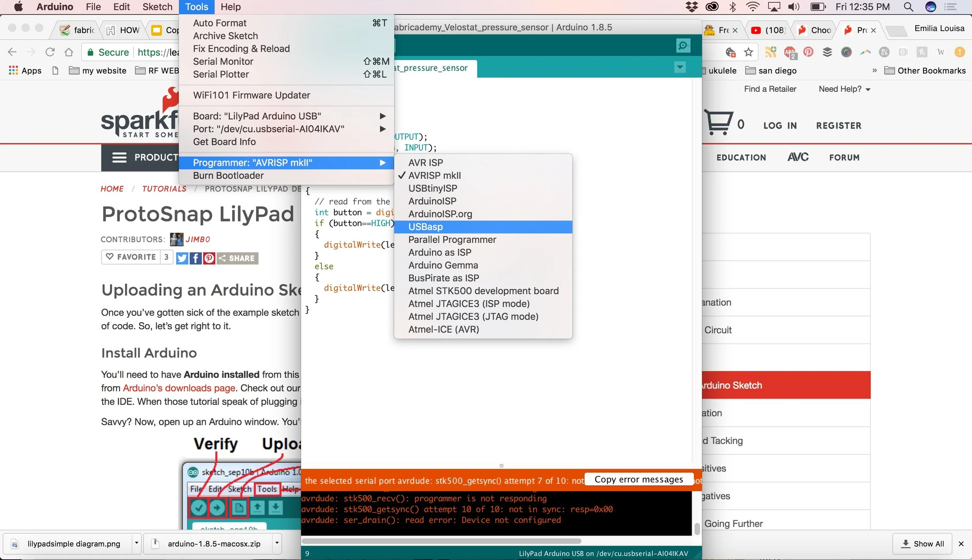972x560 pixels.
Task: Click Chrome back arrow
Action: [x=12, y=52]
